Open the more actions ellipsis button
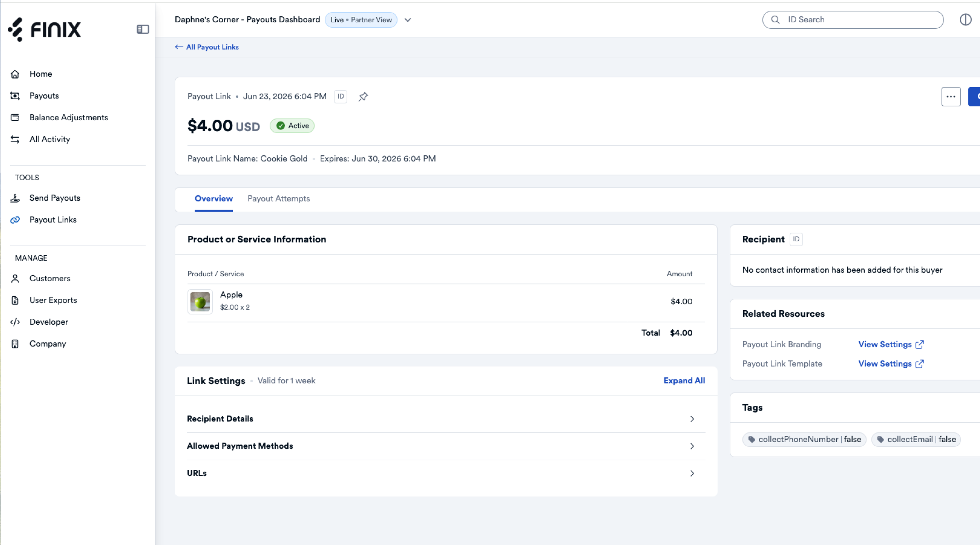Screen dimensions: 980x545 click(951, 97)
